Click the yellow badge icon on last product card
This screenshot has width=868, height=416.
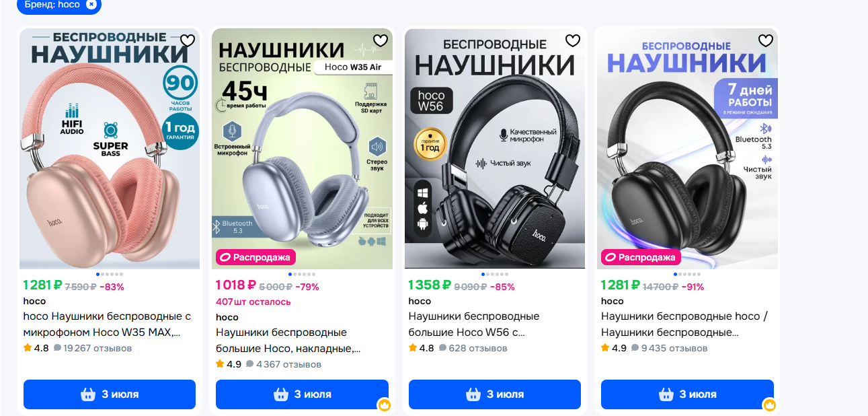(770, 405)
